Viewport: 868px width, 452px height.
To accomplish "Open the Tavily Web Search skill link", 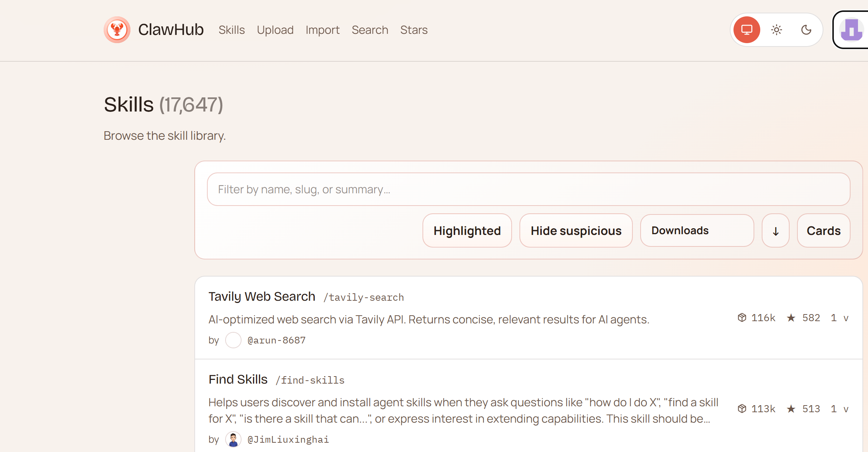I will 262,297.
